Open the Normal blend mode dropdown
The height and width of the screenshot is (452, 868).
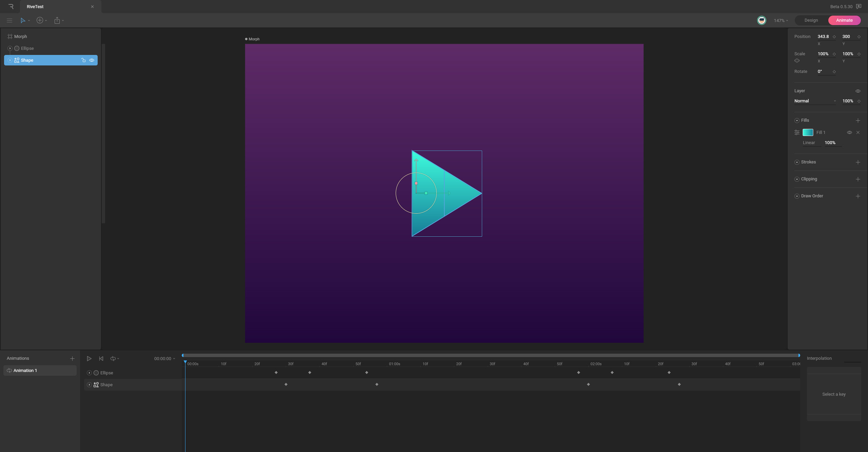[815, 101]
